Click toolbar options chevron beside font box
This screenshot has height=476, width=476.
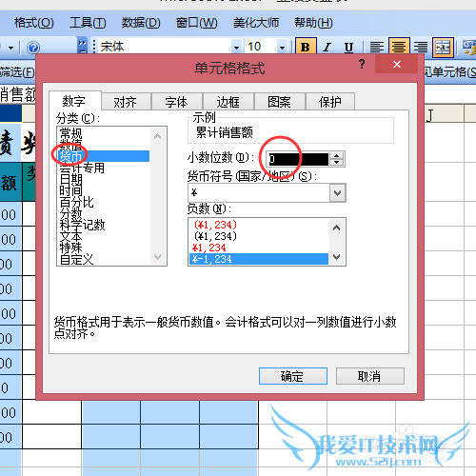click(82, 47)
